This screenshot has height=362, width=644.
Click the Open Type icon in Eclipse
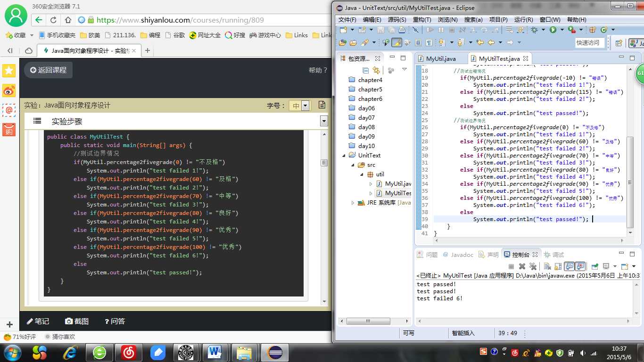click(x=343, y=42)
